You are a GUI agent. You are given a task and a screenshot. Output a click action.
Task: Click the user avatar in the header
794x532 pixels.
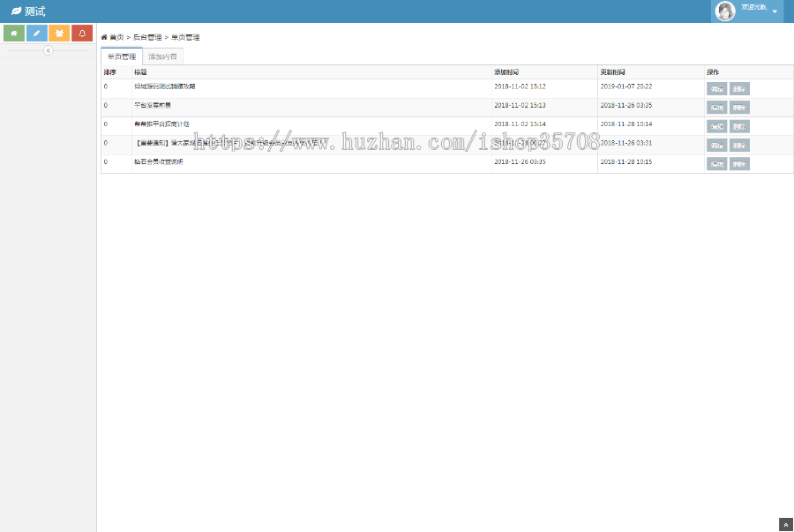[725, 11]
